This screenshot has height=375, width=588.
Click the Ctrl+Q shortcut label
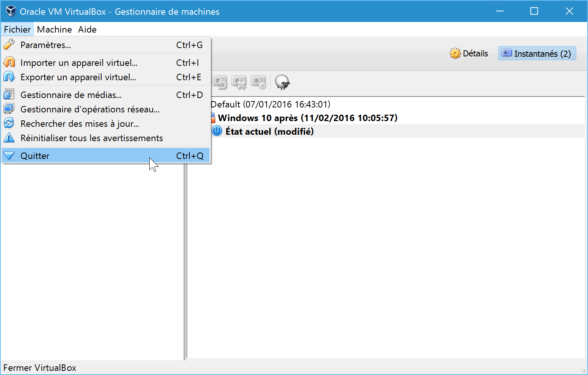[x=190, y=156]
